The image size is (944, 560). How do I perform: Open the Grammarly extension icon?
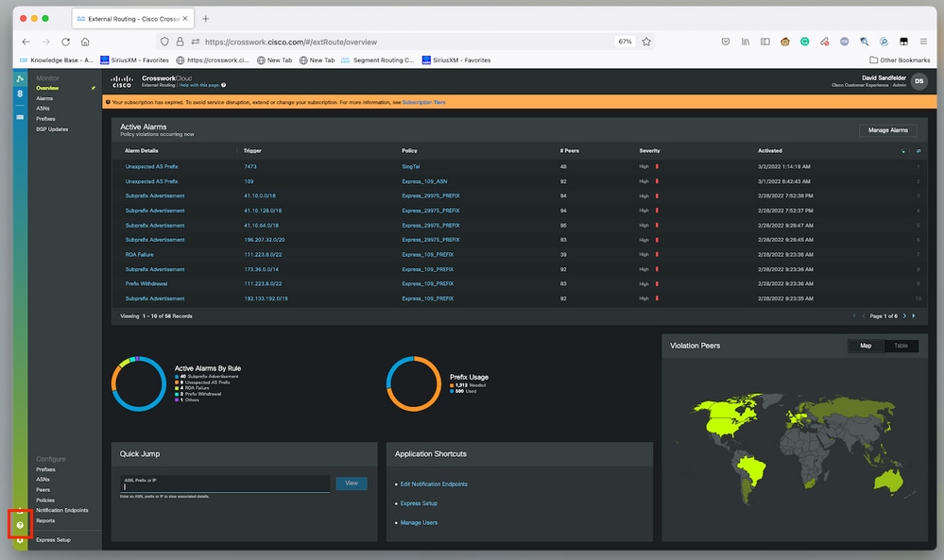[x=804, y=42]
